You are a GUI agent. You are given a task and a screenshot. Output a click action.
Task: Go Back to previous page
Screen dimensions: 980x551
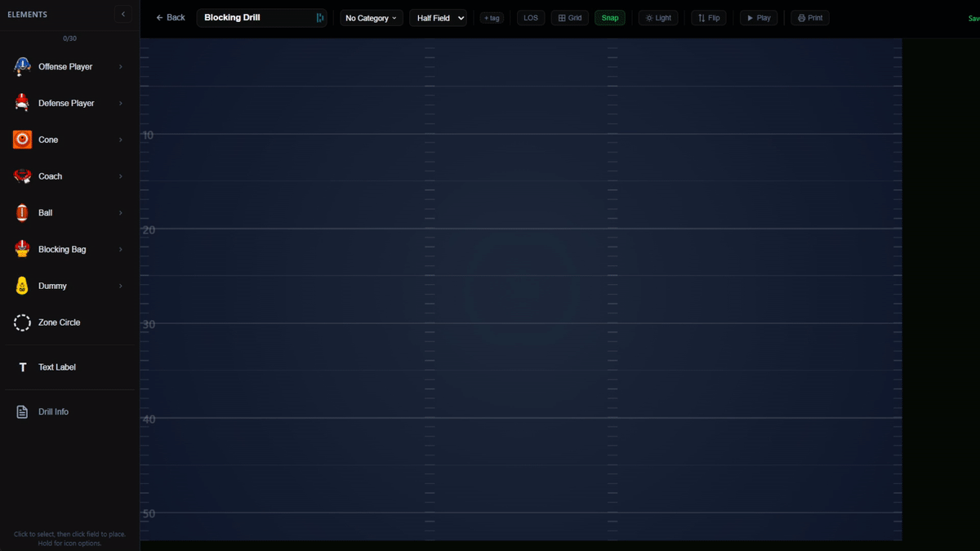pos(171,17)
